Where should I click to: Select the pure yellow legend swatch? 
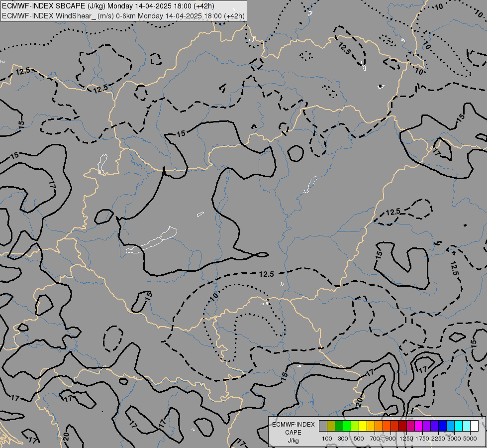tap(363, 426)
